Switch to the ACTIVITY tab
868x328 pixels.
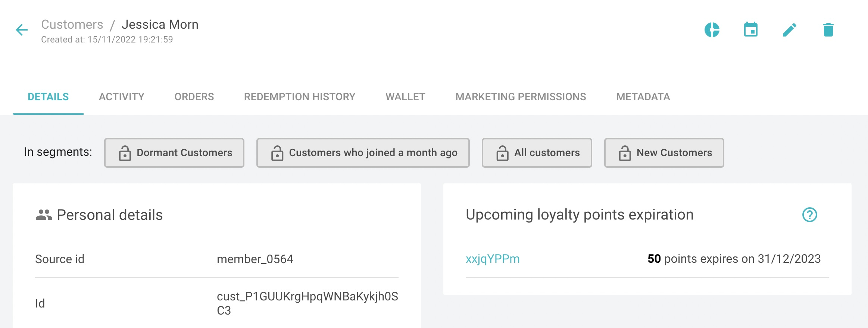121,97
